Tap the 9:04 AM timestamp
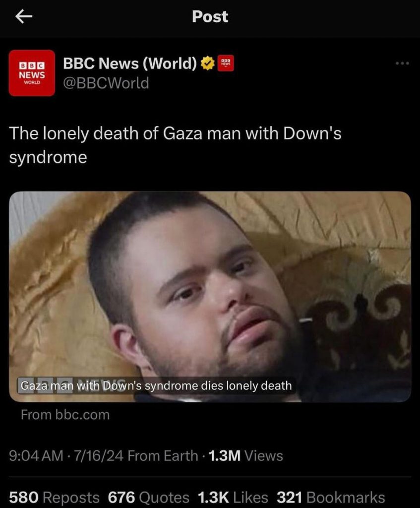Viewport: 420px width, 508px height. tap(36, 456)
